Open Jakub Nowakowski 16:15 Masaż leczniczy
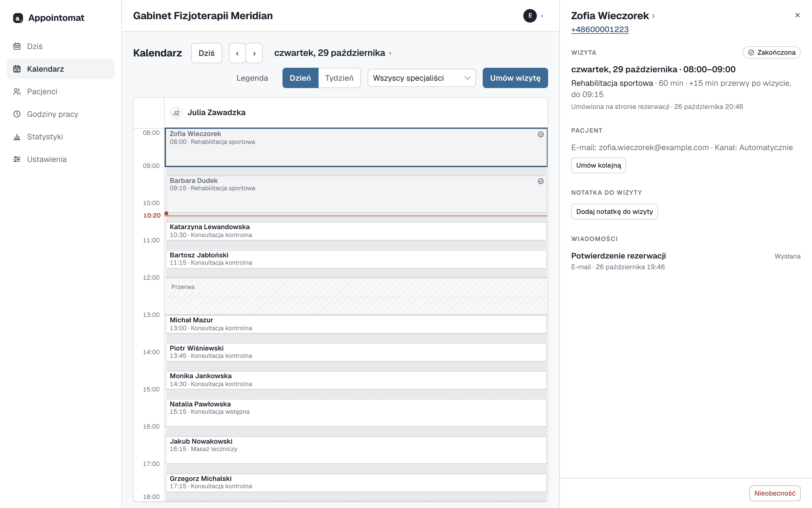This screenshot has width=812, height=508. (356, 450)
